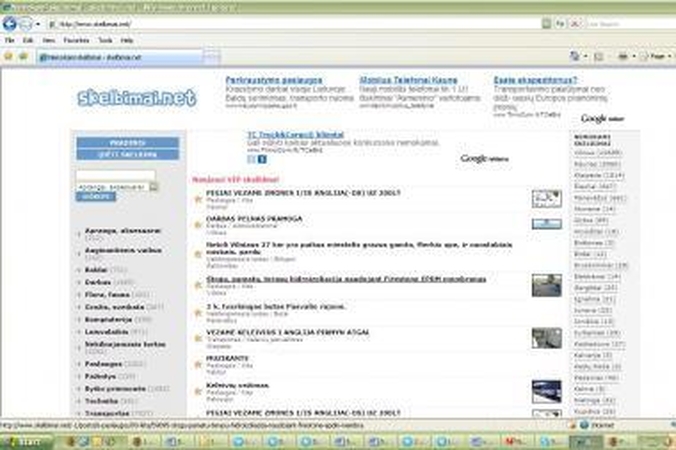This screenshot has height=450, width=676.
Task: Expand the Paslaugos category in sidebar
Action: 105,363
